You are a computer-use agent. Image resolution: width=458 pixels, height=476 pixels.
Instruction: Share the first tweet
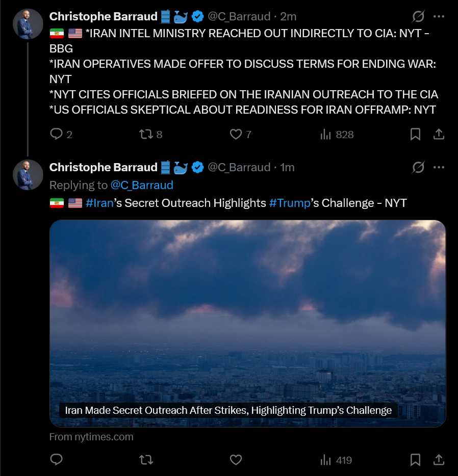click(x=439, y=135)
